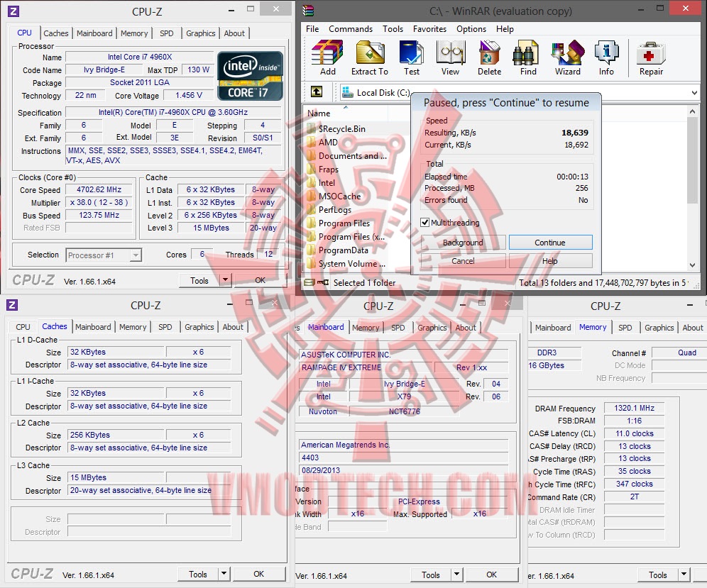Open Tools dropdown arrow in Mainboard window
Viewport: 707px width, 588px height.
(x=456, y=575)
